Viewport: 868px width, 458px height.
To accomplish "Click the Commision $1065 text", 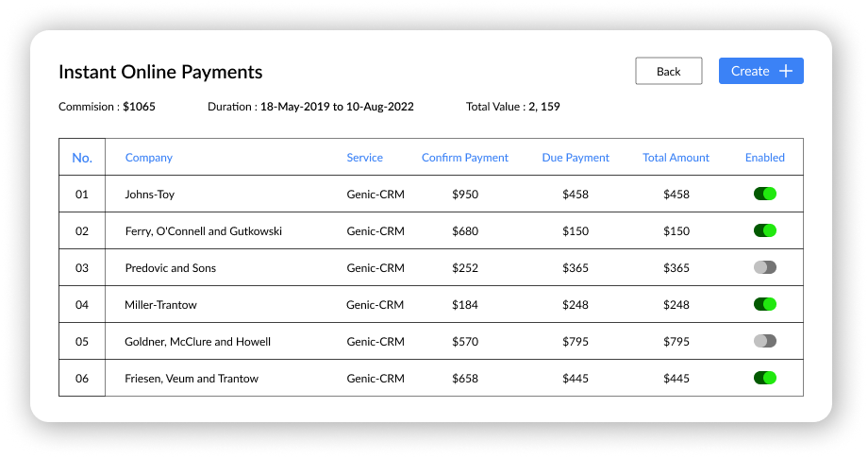I will (107, 107).
